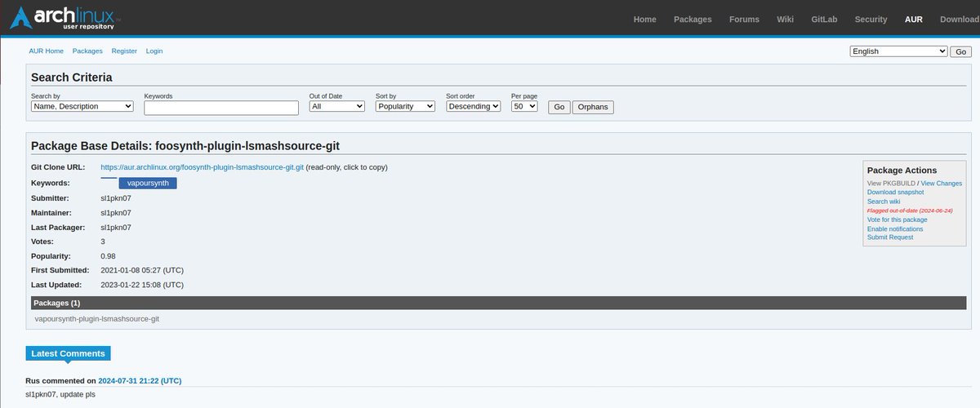
Task: Click the Packages (1) header text
Action: (x=56, y=303)
